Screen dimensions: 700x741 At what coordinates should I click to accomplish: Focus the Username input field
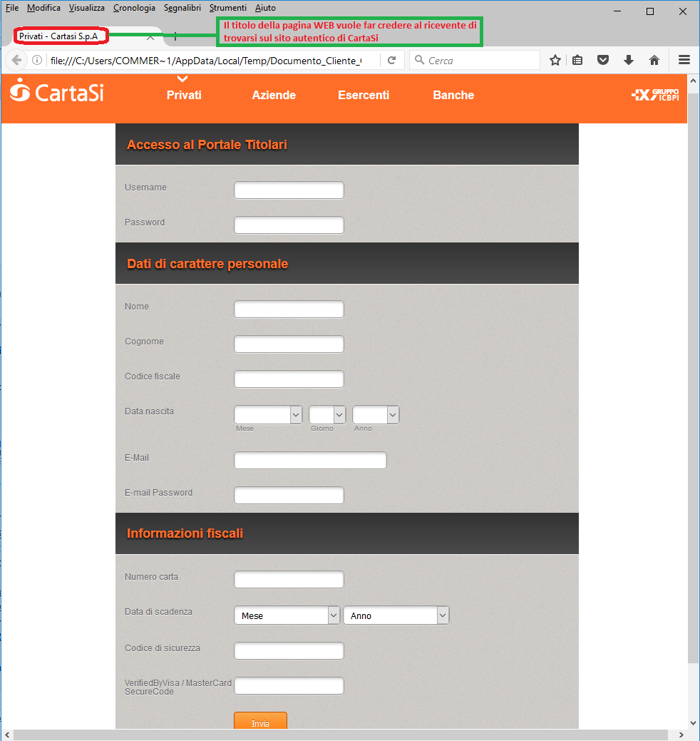[289, 190]
